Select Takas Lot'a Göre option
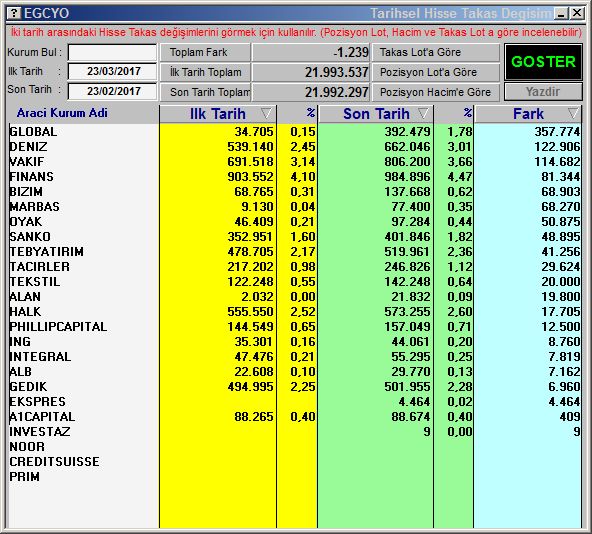 pos(436,52)
